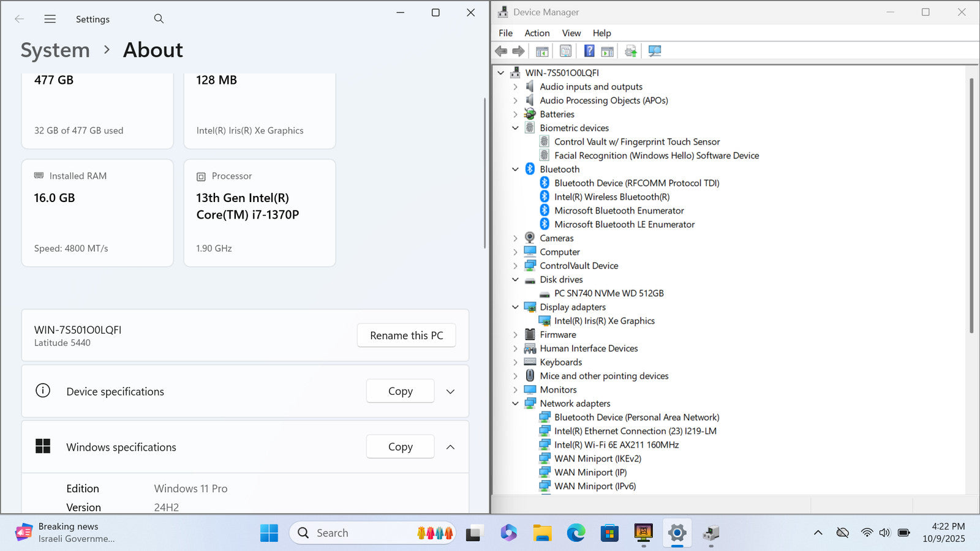This screenshot has height=551, width=980.
Task: Expand the Cameras device category
Action: [515, 238]
